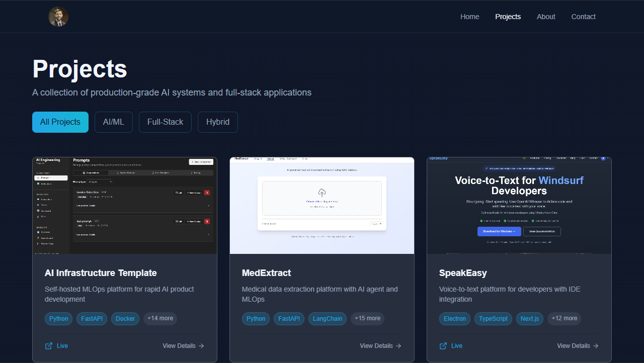Select the Hybrid filter
644x363 pixels.
pyautogui.click(x=217, y=122)
